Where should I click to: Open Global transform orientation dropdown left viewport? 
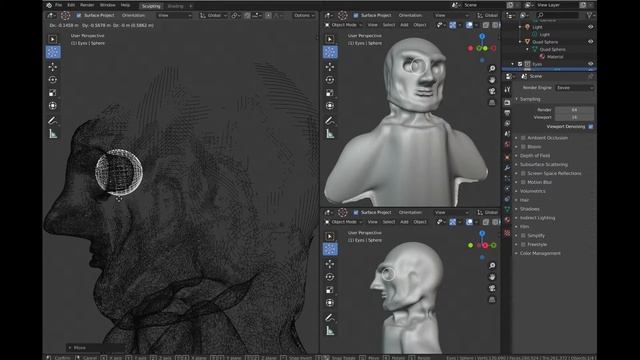click(x=213, y=16)
